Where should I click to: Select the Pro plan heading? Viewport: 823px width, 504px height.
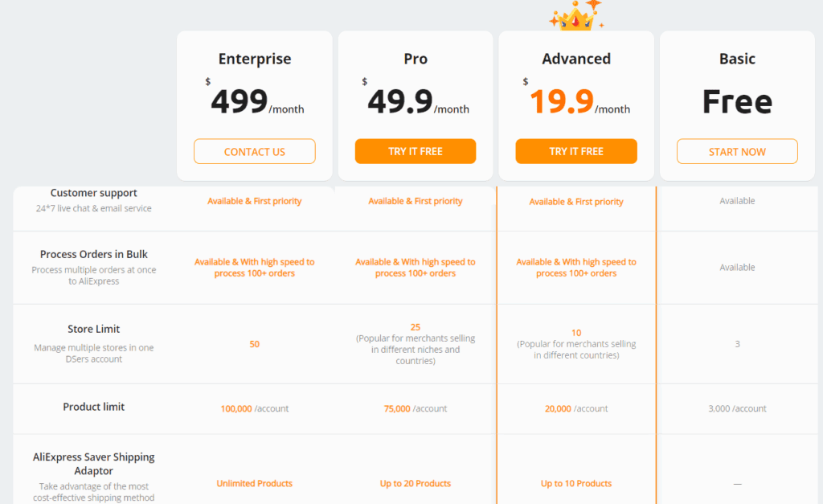416,59
